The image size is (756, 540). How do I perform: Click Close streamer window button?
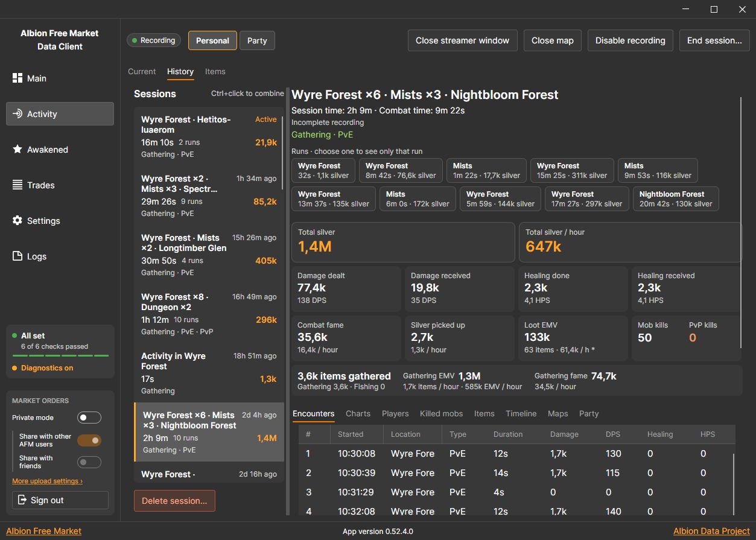463,40
